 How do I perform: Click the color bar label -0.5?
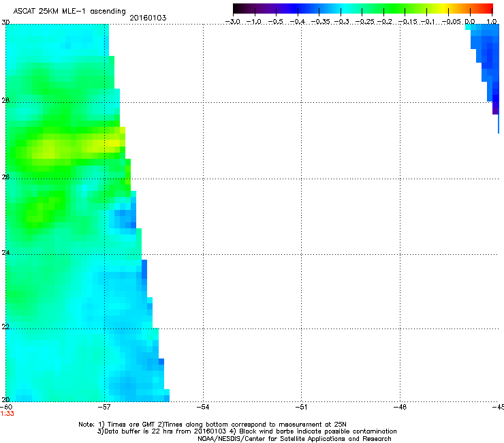pos(275,22)
